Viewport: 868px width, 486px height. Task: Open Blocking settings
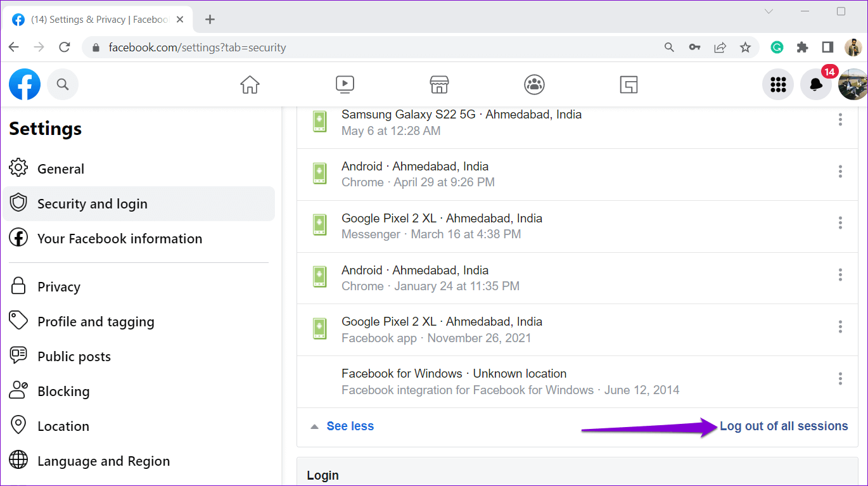pyautogui.click(x=139, y=391)
